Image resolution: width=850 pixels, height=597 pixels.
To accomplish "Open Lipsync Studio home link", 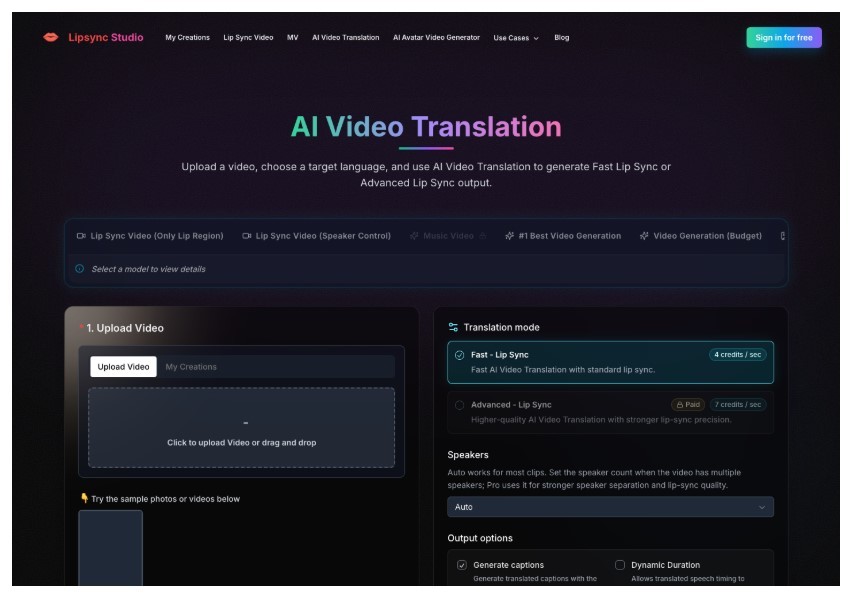I will click(106, 37).
